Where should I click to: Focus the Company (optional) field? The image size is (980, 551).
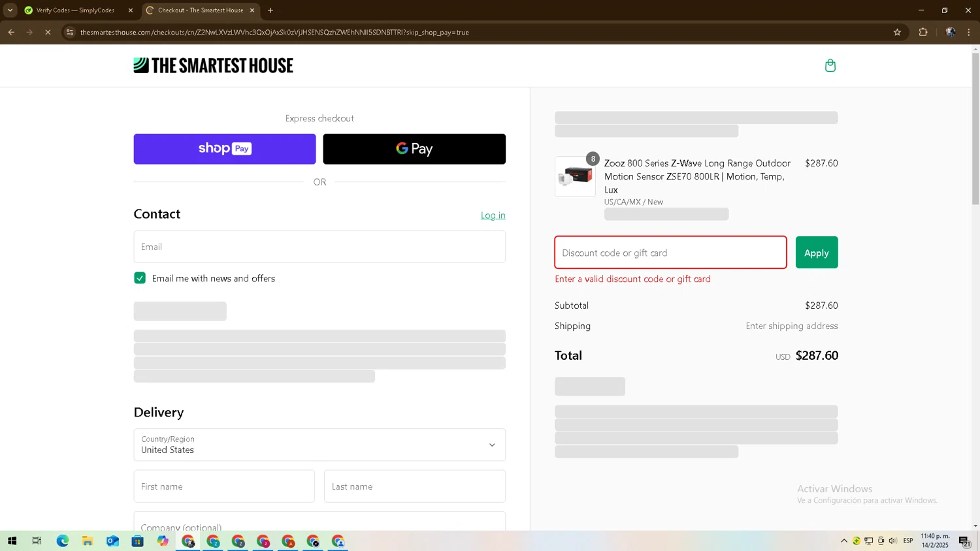click(319, 522)
